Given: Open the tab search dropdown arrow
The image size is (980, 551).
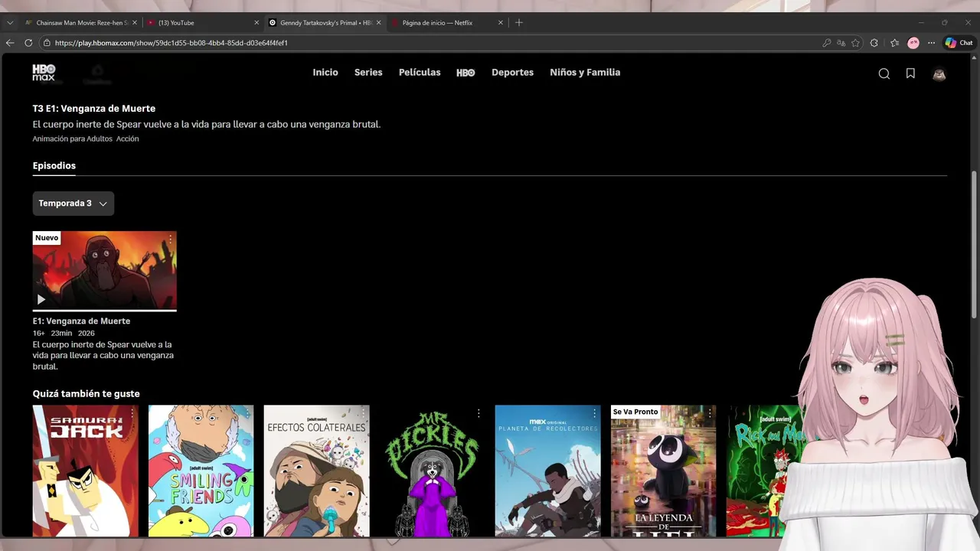Looking at the screenshot, I should point(10,23).
